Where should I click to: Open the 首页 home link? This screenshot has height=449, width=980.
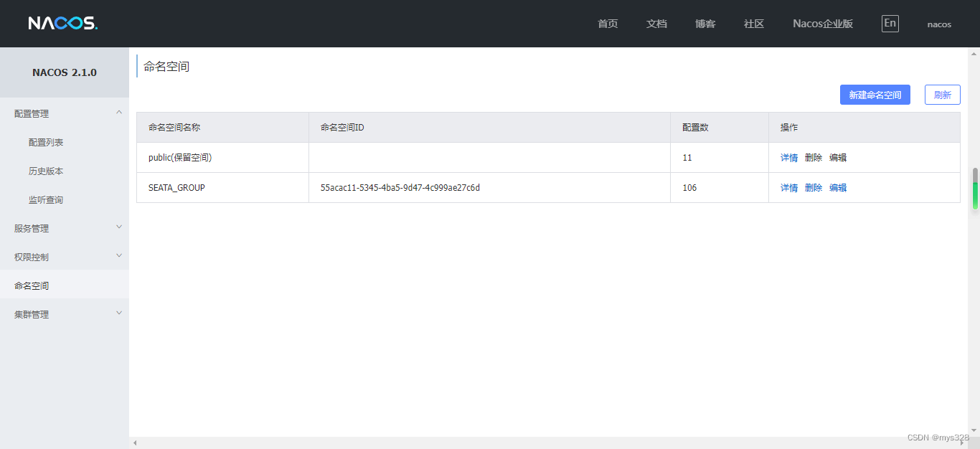click(608, 24)
